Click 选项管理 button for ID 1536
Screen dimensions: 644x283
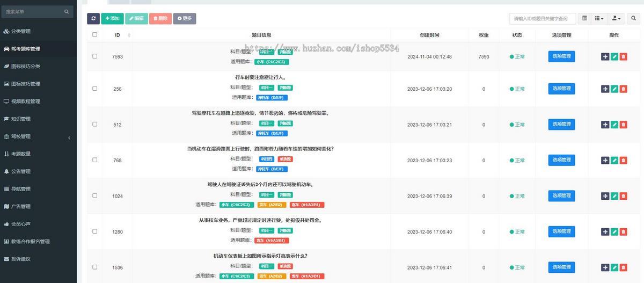pyautogui.click(x=561, y=267)
